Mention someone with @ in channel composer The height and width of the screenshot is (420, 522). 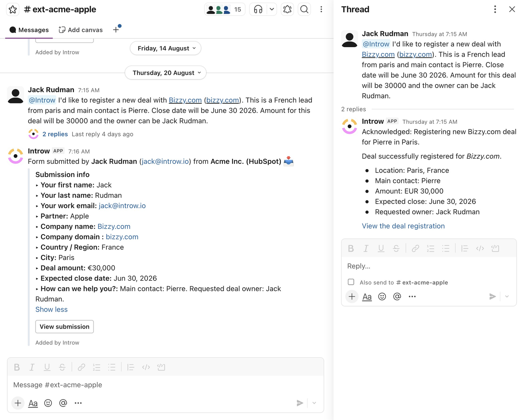point(63,403)
